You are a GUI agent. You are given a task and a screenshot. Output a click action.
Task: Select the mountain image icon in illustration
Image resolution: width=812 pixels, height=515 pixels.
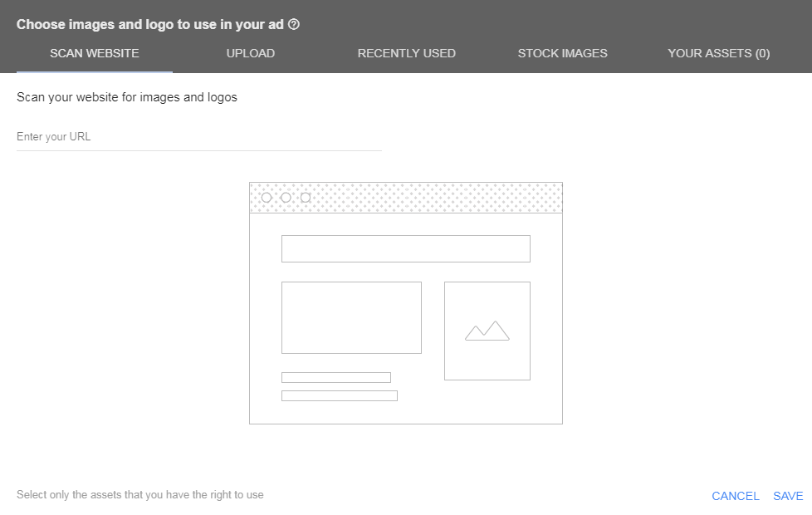[487, 331]
